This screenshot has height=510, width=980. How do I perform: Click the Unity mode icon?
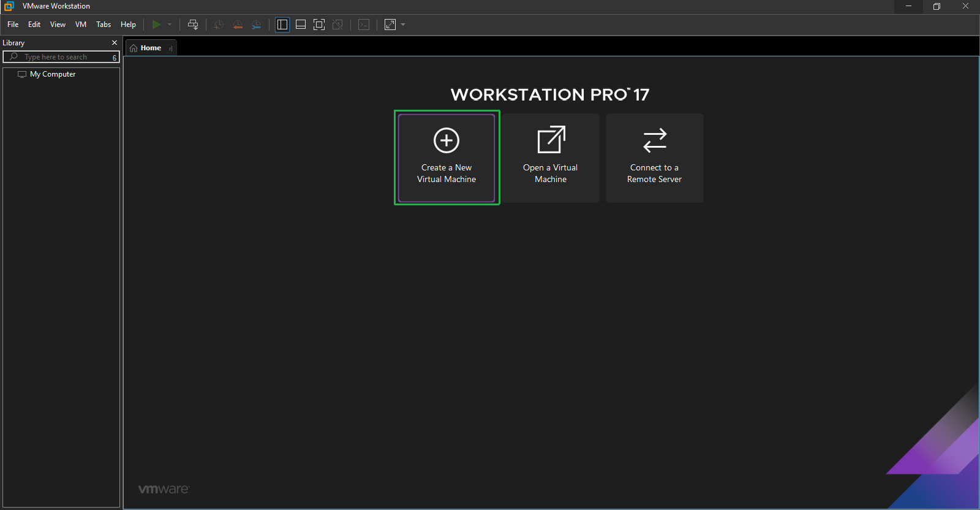[x=337, y=25]
